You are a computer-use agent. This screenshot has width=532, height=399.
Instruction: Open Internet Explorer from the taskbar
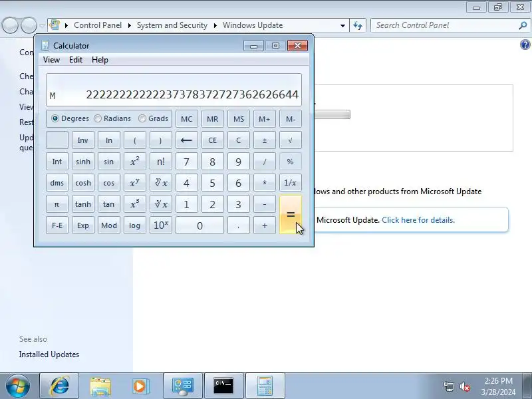tap(59, 386)
